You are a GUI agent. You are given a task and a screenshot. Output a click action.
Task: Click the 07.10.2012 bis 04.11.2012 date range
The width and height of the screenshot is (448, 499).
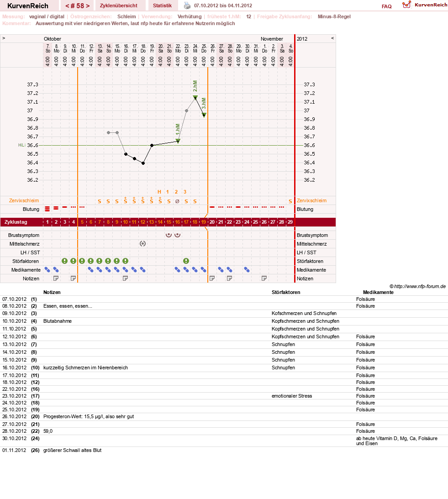coord(223,6)
